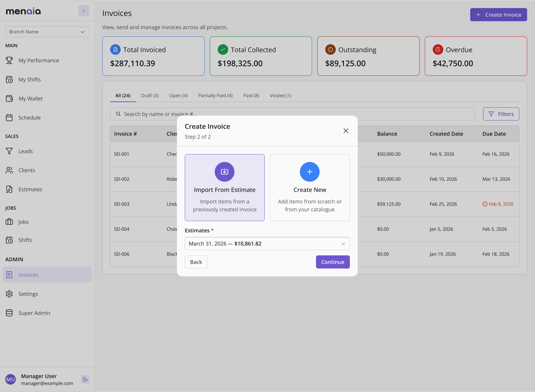The width and height of the screenshot is (535, 392).
Task: Switch to the Partially Paid (4) tab
Action: coord(215,95)
